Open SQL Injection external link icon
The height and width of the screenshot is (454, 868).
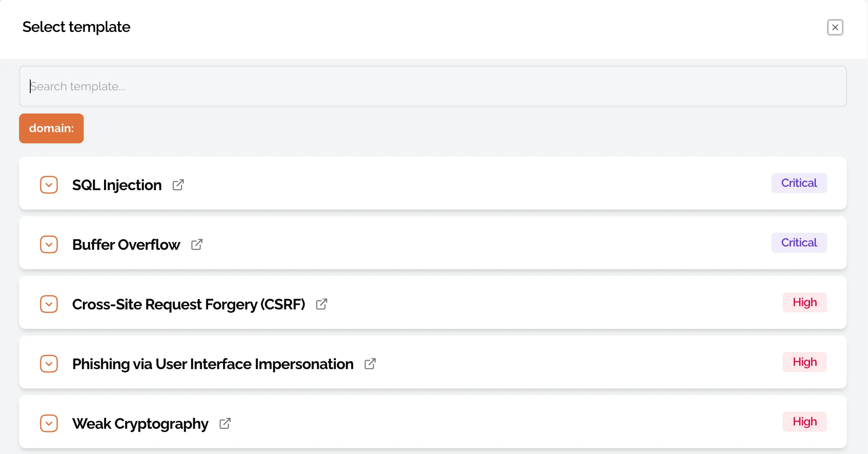pos(178,185)
